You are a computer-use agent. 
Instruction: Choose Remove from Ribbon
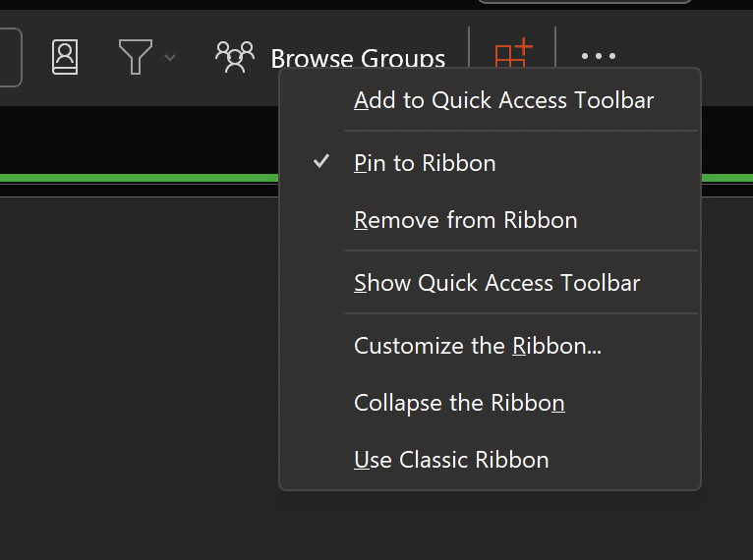465,220
